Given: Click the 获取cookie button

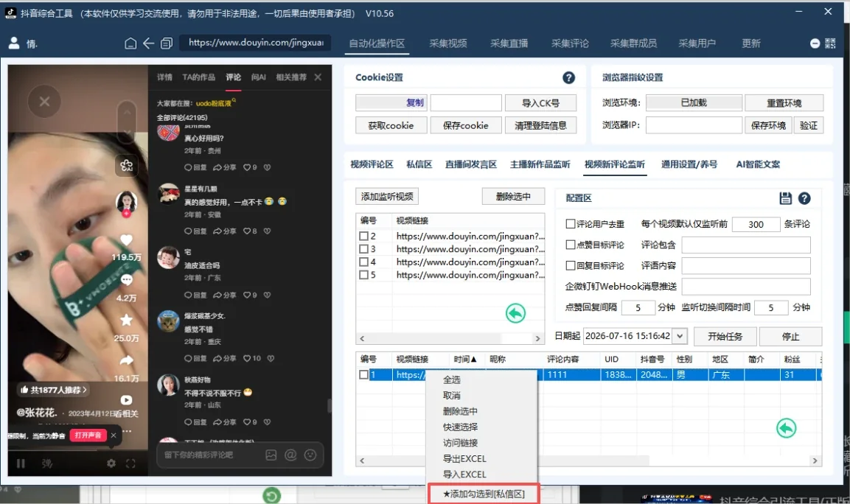Looking at the screenshot, I should (391, 126).
